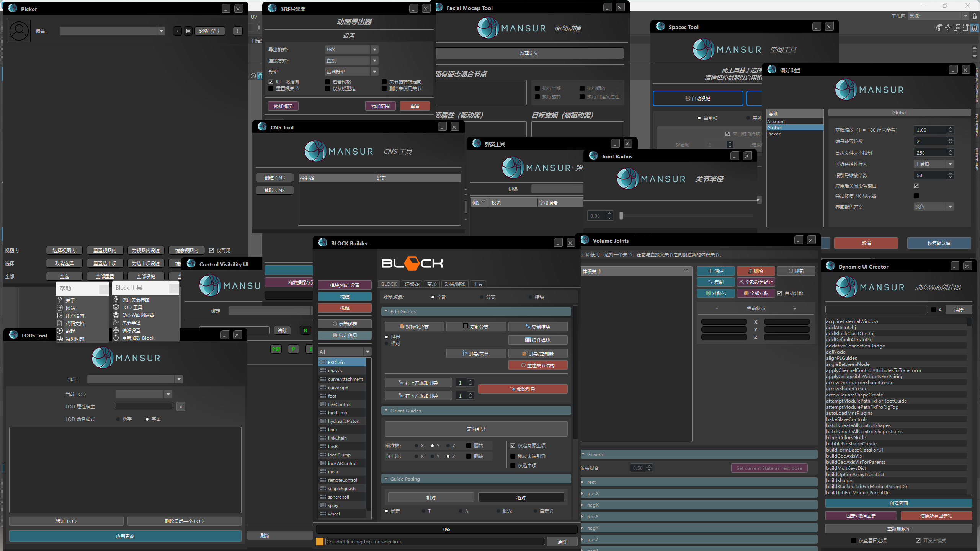Open the 界面配色方案 深色 dropdown
Viewport: 980px width, 551px height.
(934, 207)
